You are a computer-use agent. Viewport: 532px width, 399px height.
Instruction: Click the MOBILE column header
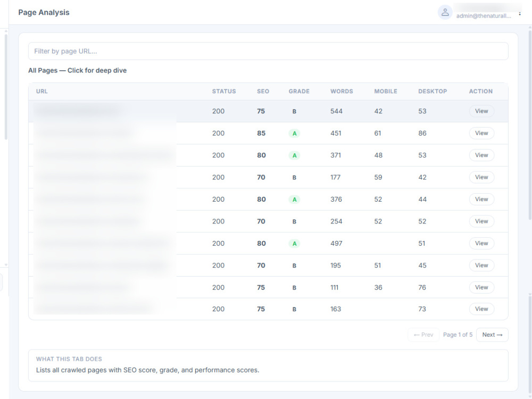tap(386, 92)
